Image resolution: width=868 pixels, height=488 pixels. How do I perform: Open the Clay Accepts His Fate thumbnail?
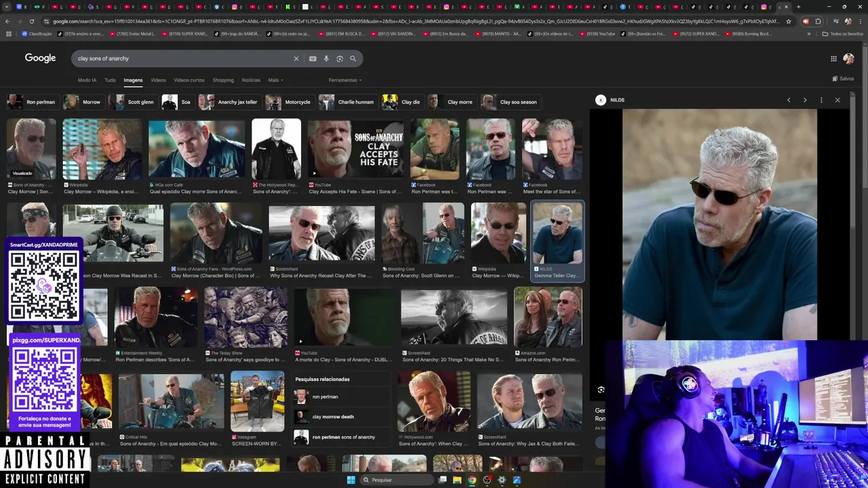(x=356, y=148)
